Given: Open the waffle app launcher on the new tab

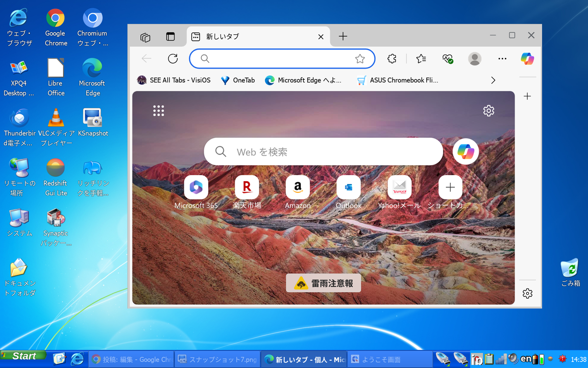Looking at the screenshot, I should pyautogui.click(x=158, y=110).
